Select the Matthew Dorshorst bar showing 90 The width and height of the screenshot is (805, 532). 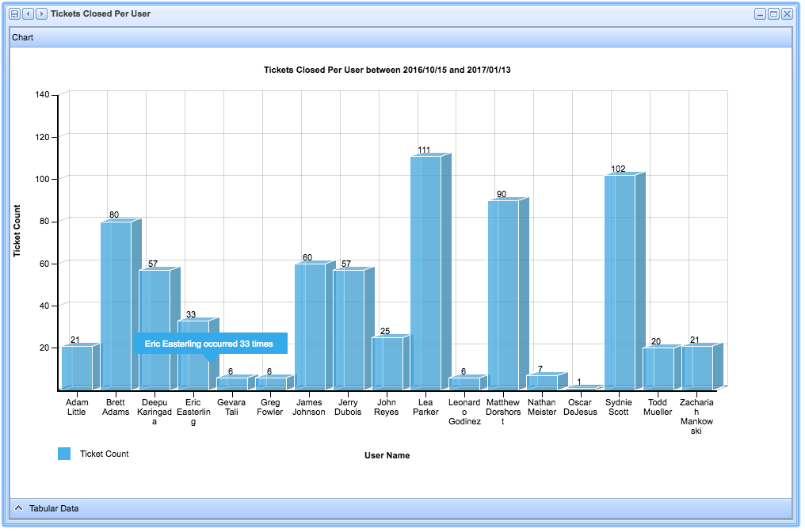503,294
